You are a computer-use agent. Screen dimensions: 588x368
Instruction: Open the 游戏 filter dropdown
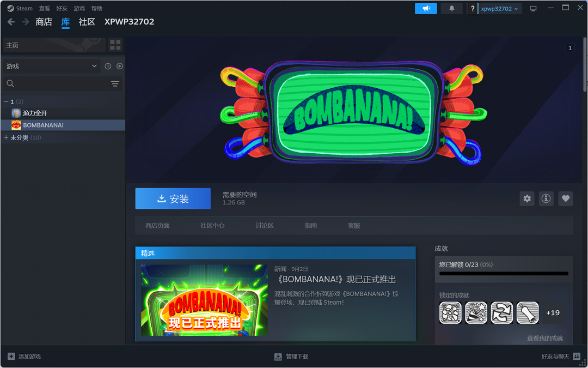click(51, 66)
